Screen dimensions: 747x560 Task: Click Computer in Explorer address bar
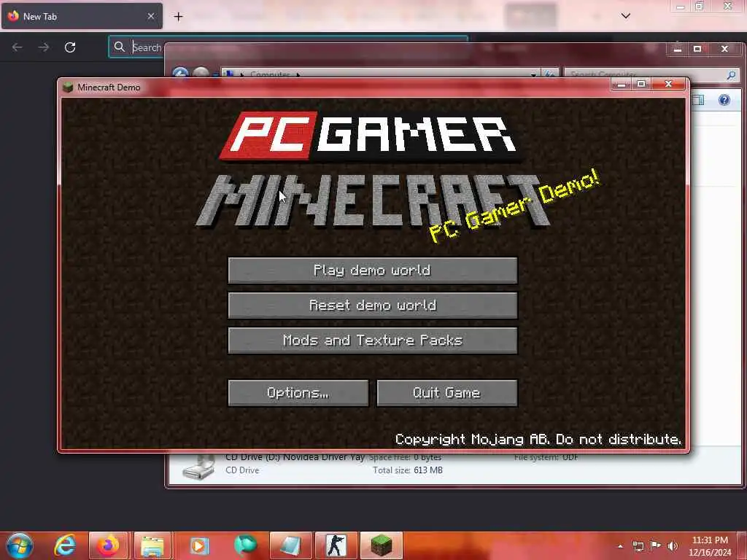(x=270, y=75)
